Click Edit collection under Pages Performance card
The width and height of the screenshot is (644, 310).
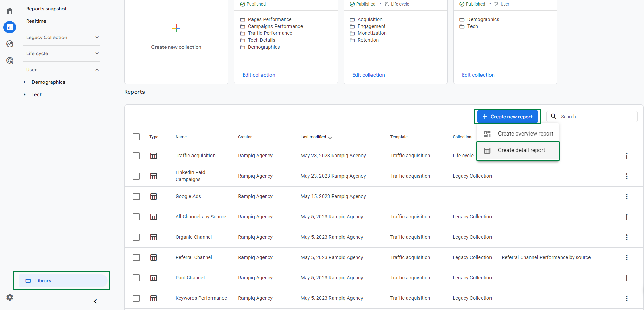[x=259, y=75]
